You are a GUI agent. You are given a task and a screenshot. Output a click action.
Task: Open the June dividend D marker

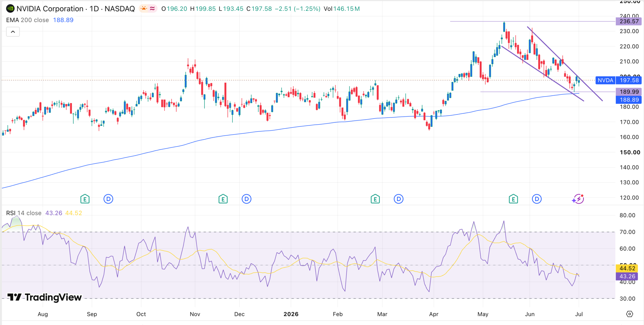point(537,199)
